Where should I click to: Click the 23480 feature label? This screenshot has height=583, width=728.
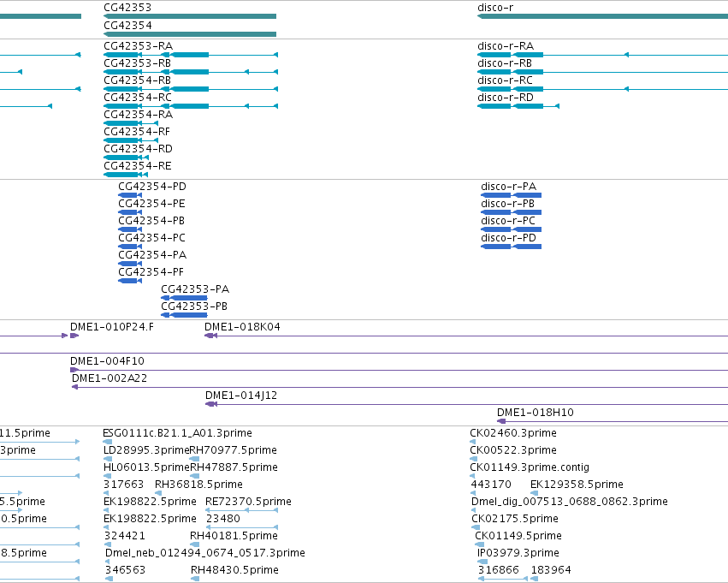223,519
